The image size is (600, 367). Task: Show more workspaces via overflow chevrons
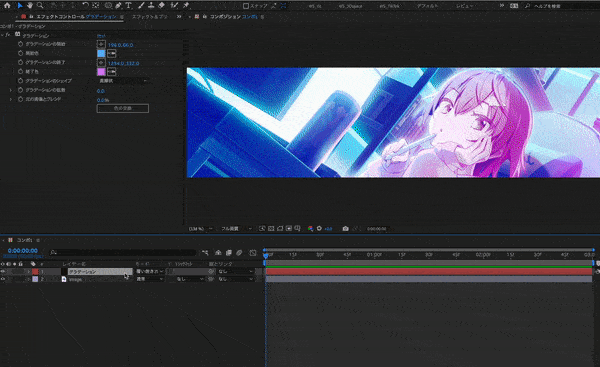tap(502, 6)
